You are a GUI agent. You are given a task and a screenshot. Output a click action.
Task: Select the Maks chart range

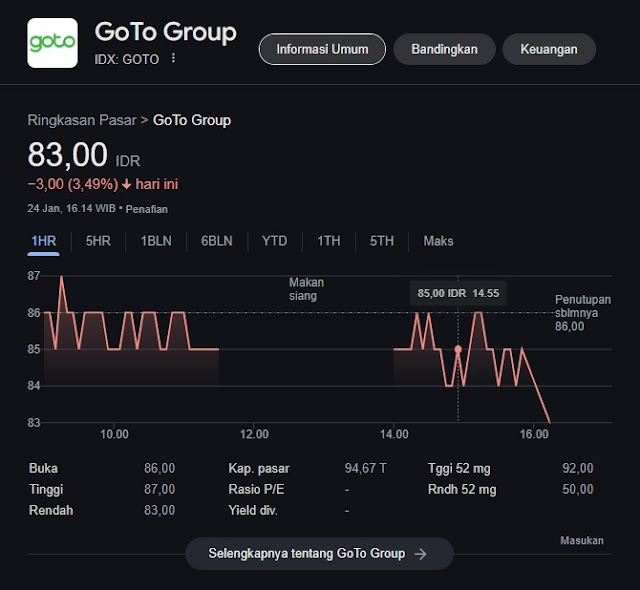438,241
